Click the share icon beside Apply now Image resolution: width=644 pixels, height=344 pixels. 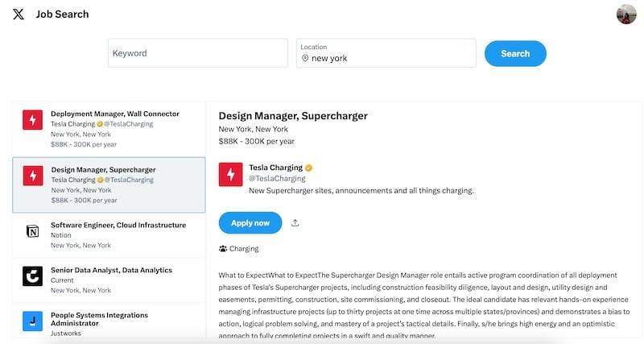(295, 223)
